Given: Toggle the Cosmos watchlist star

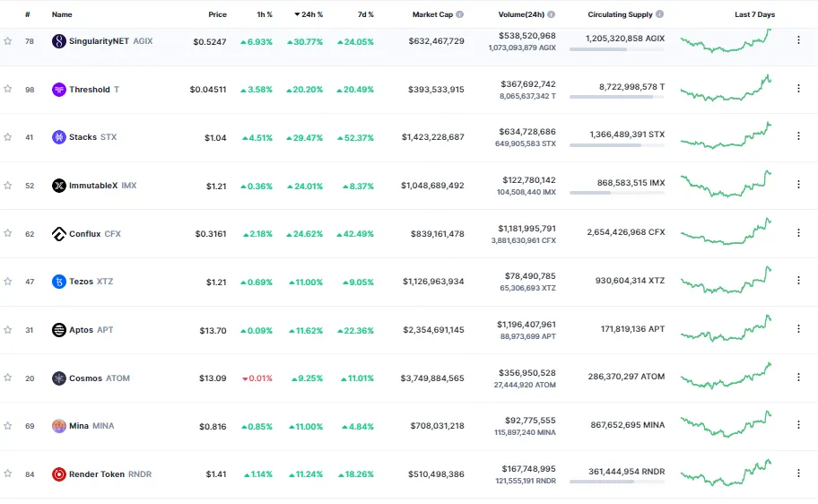Looking at the screenshot, I should pos(8,378).
